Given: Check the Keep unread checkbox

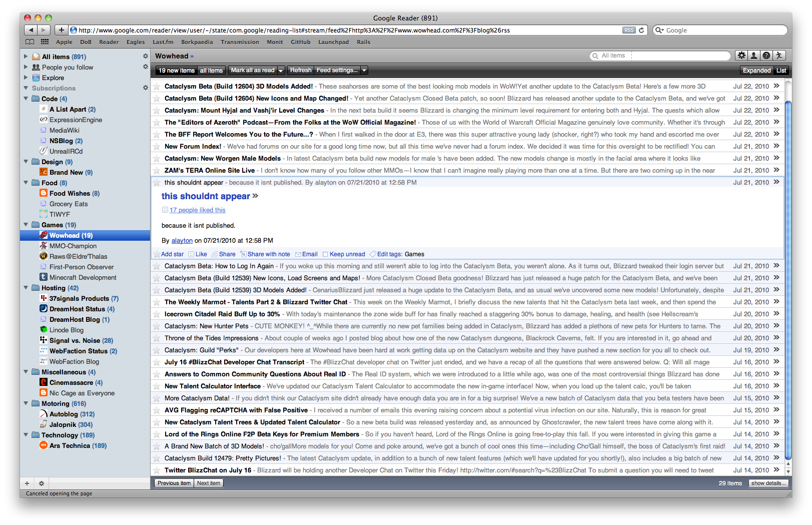Looking at the screenshot, I should [325, 254].
